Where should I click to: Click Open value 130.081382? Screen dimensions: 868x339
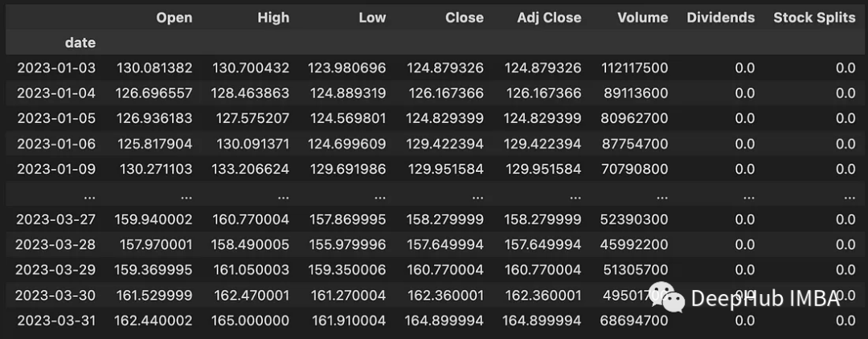(154, 68)
